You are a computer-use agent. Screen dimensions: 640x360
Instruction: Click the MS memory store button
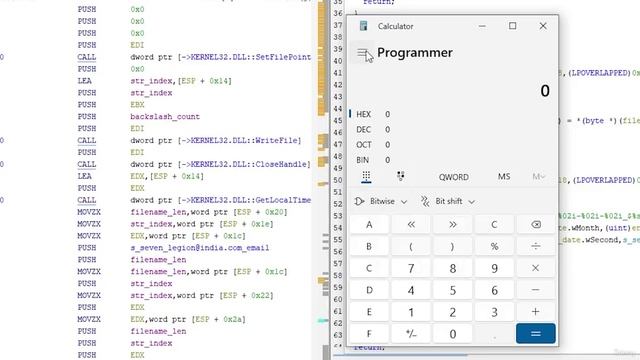[504, 176]
